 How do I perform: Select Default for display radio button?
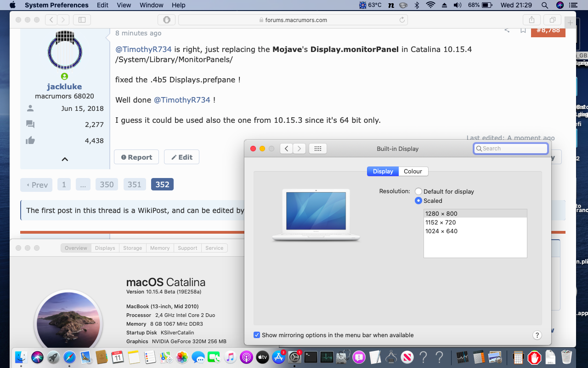[x=418, y=191]
